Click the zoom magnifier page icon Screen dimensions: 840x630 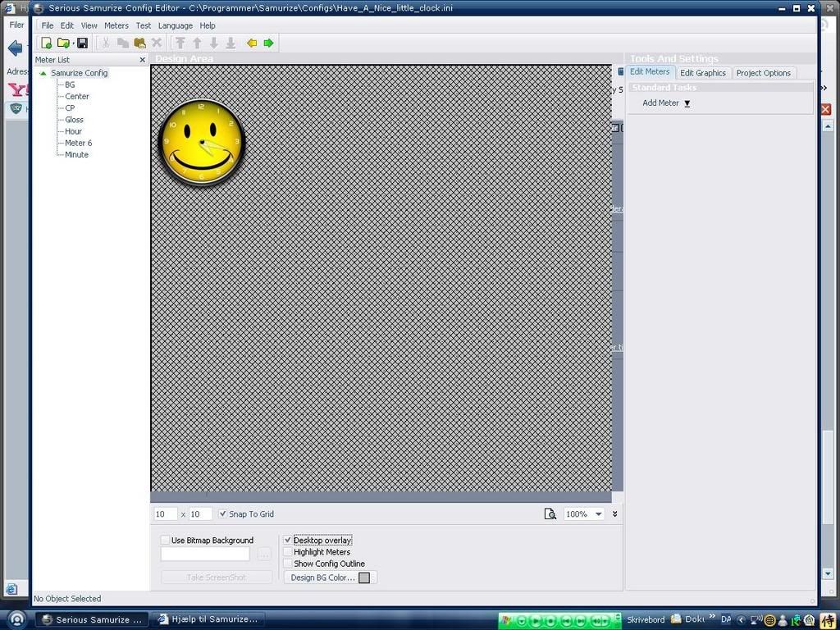point(550,514)
